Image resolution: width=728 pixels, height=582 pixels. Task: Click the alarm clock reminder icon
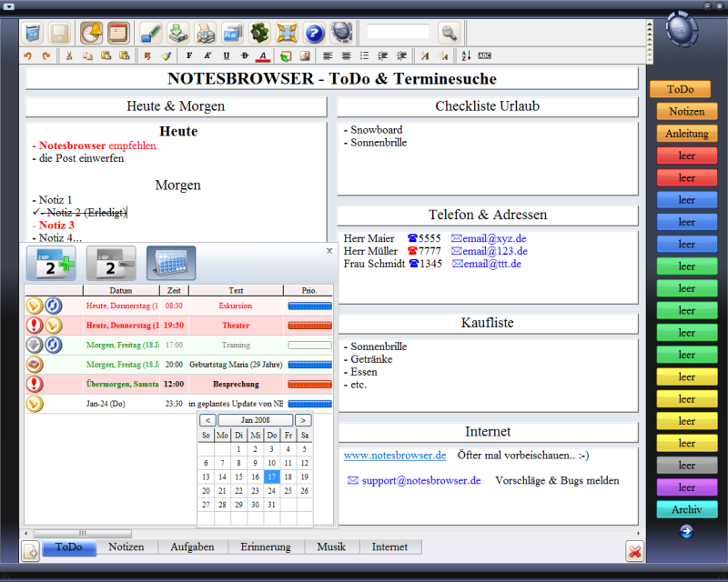click(x=91, y=34)
